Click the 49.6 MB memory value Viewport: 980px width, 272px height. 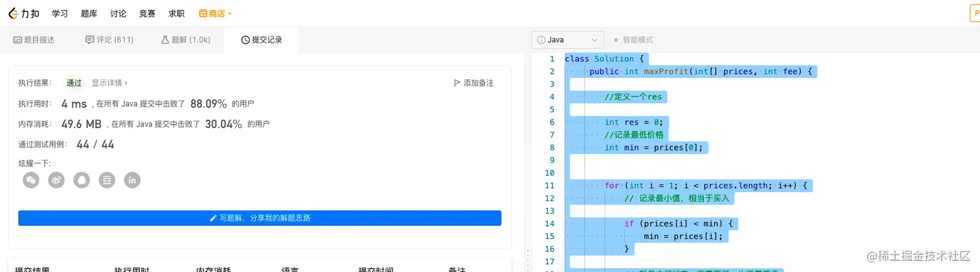coord(82,124)
